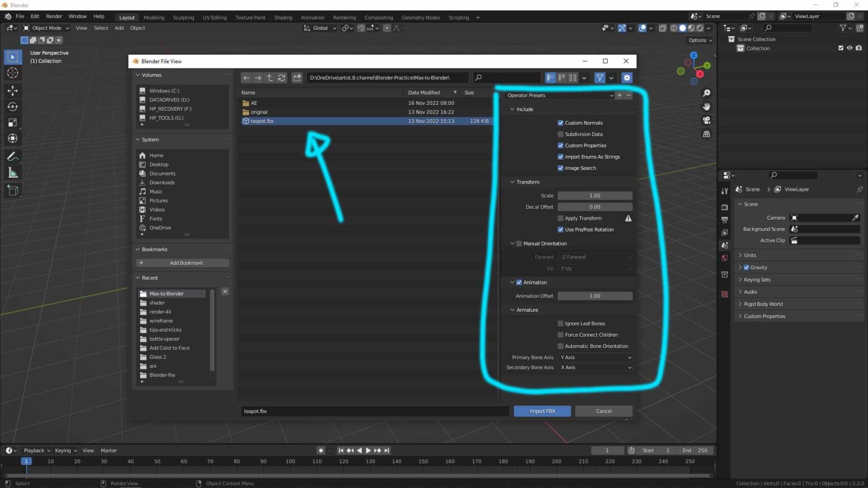
Task: Open Operator Presets dropdown
Action: pos(559,95)
